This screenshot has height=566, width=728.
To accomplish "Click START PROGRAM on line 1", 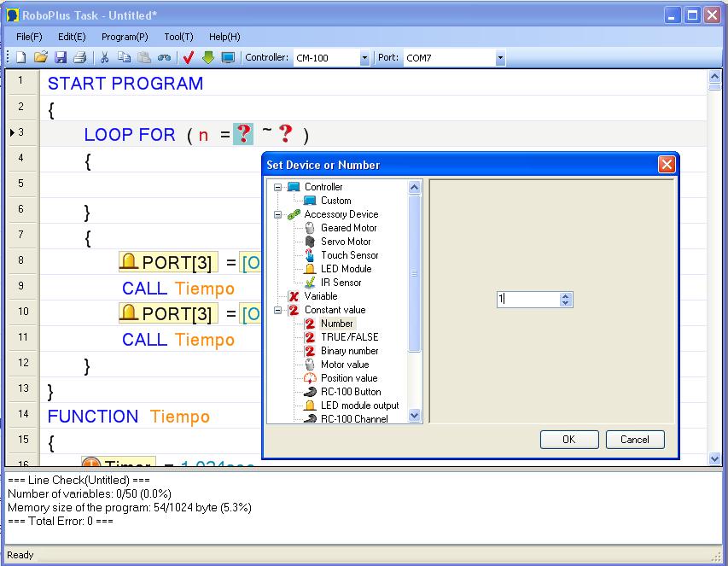I will click(125, 84).
